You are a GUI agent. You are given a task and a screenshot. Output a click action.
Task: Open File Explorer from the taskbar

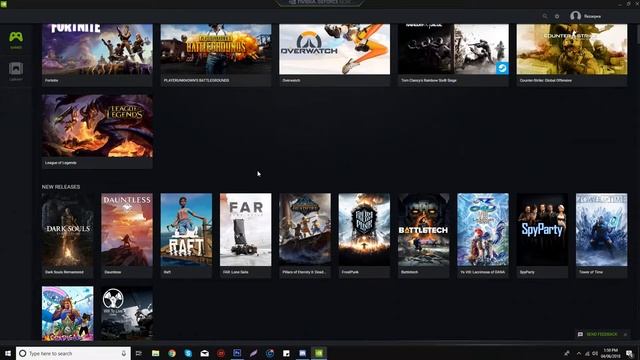point(156,353)
